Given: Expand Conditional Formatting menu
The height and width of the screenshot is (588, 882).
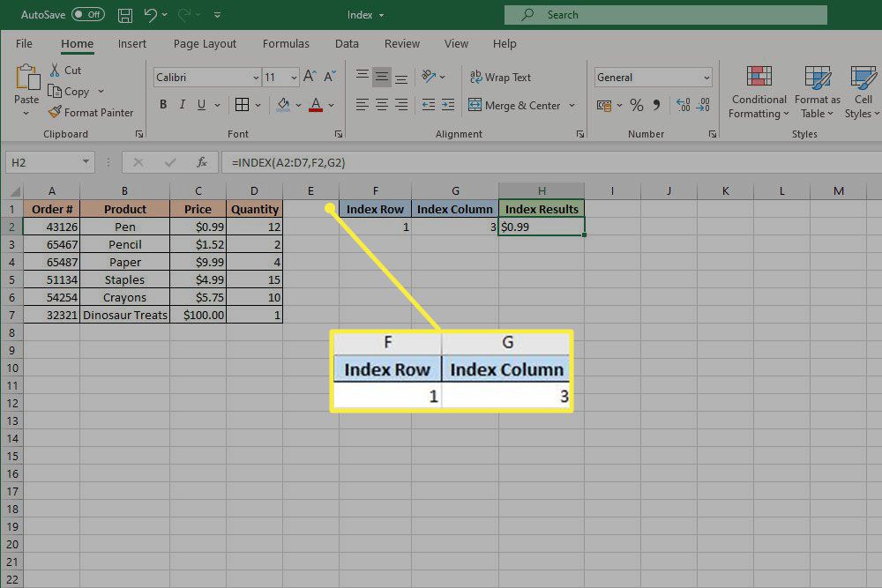Looking at the screenshot, I should coord(759,93).
